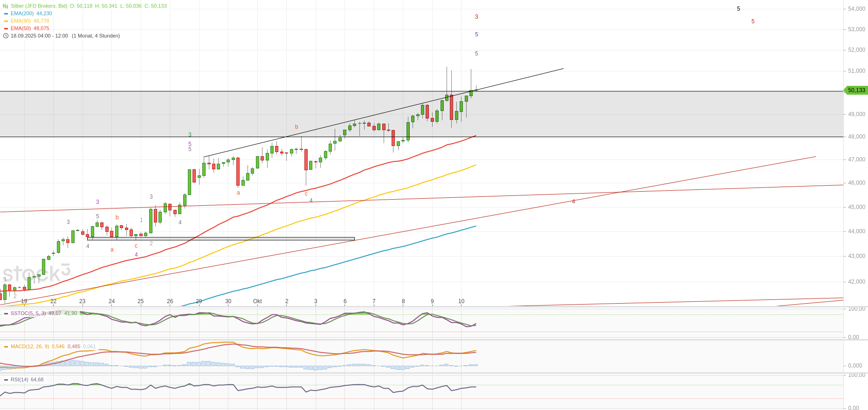Click the orange MACD legend marker

[x=6, y=347]
